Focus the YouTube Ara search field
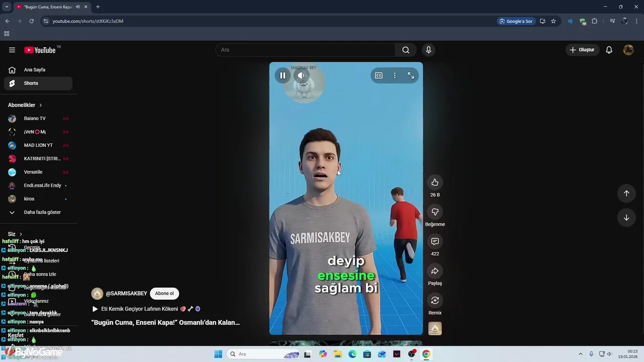The width and height of the screenshot is (644, 362). point(305,50)
